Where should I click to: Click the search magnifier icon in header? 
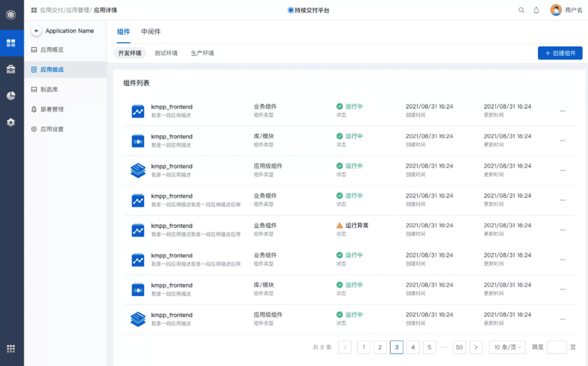point(521,10)
